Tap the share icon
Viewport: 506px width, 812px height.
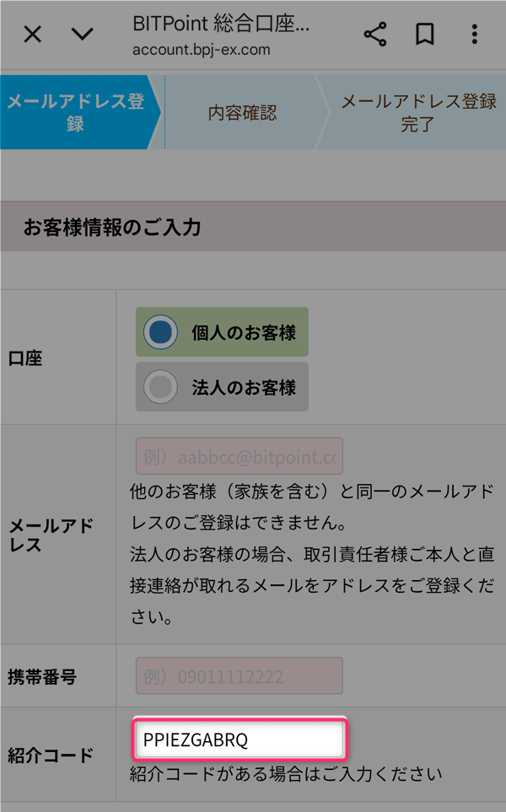(x=375, y=35)
